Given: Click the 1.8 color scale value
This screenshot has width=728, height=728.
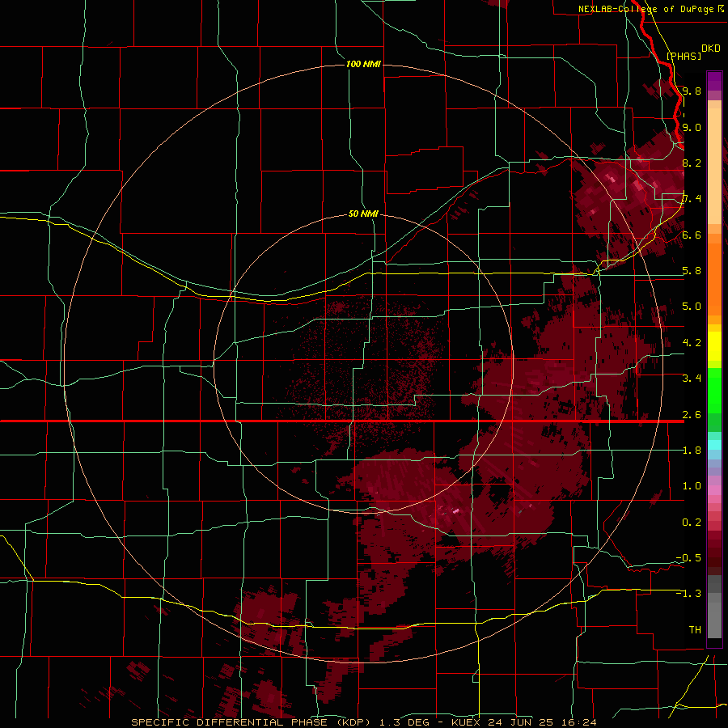Looking at the screenshot, I should [692, 450].
